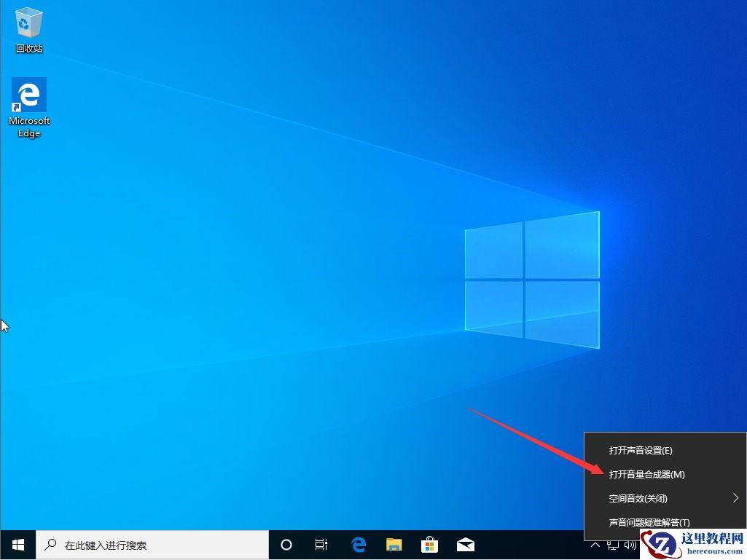Select 打开音量合成器(M) in the context menu
The height and width of the screenshot is (560, 747).
[646, 474]
